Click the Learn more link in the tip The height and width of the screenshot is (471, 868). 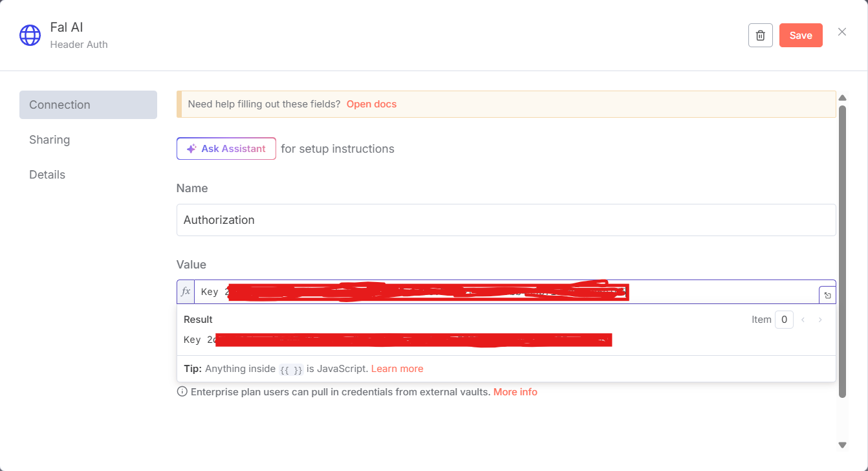(397, 368)
